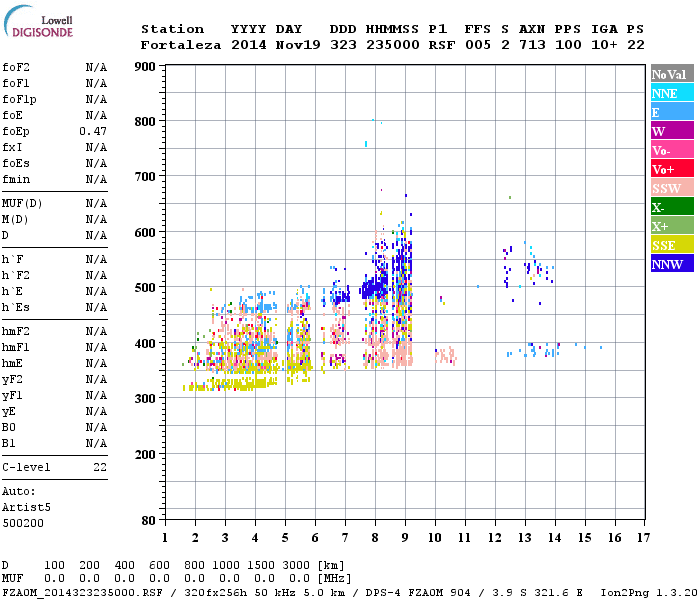Click the B1 parameter label

pyautogui.click(x=8, y=443)
